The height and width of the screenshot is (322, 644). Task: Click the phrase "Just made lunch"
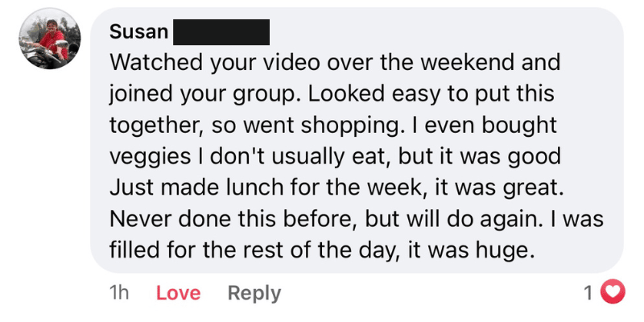pos(196,188)
